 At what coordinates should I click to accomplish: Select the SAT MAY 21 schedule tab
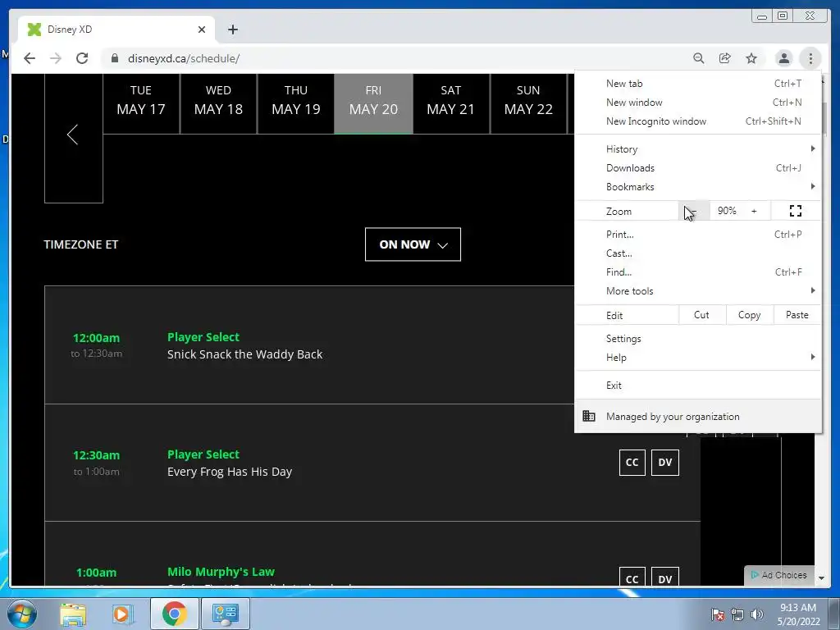point(451,103)
